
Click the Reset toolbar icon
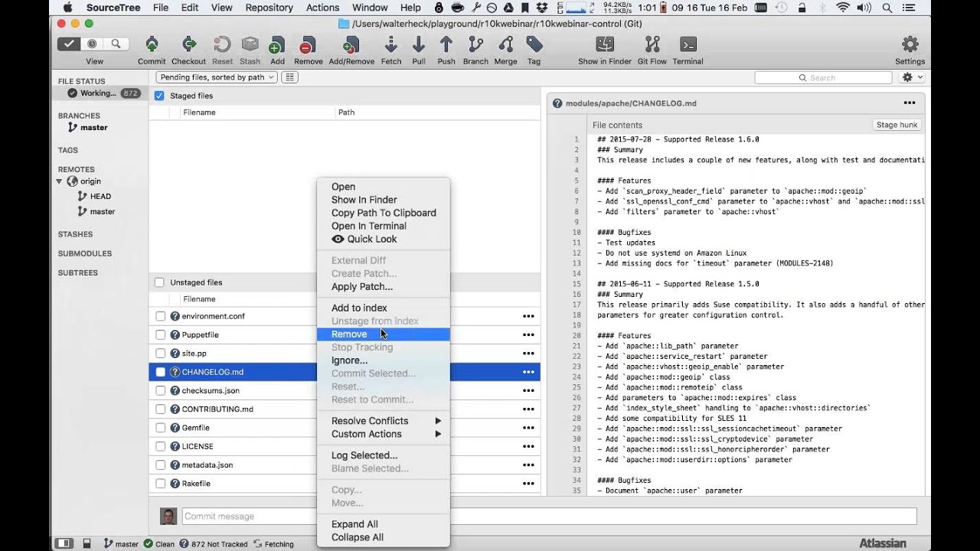coord(222,45)
